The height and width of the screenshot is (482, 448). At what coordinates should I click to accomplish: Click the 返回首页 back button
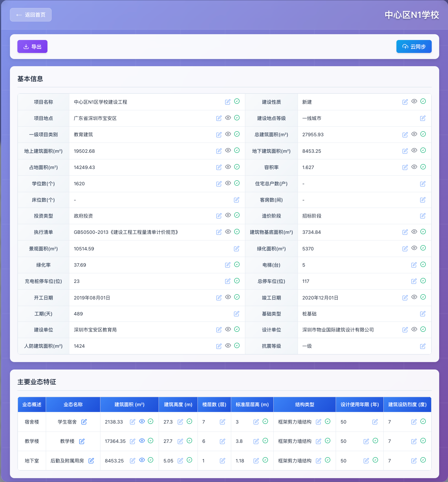[x=31, y=15]
